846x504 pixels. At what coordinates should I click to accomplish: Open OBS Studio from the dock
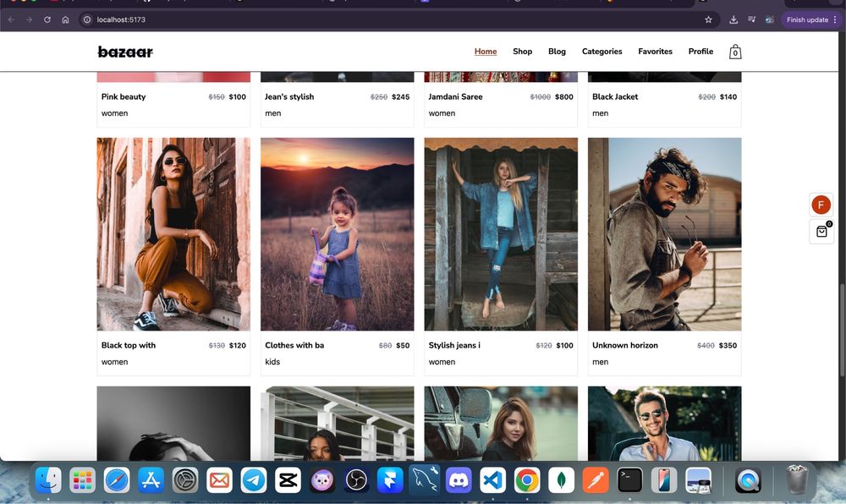click(356, 479)
